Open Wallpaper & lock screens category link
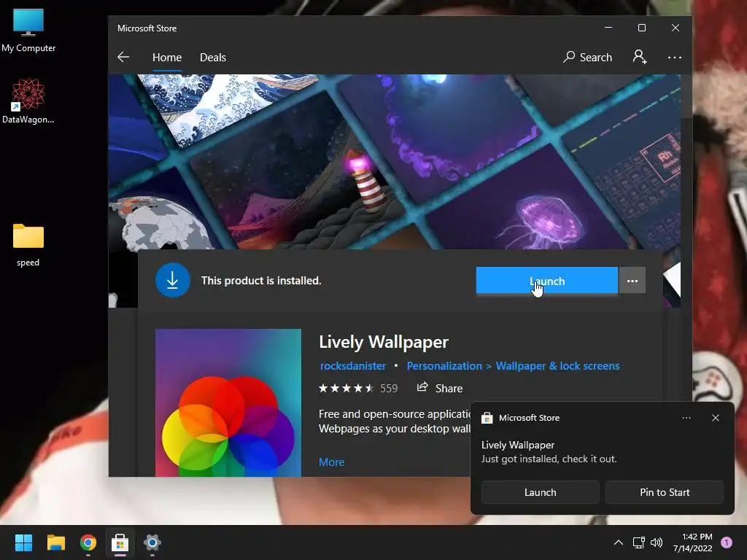747x560 pixels. tap(557, 366)
